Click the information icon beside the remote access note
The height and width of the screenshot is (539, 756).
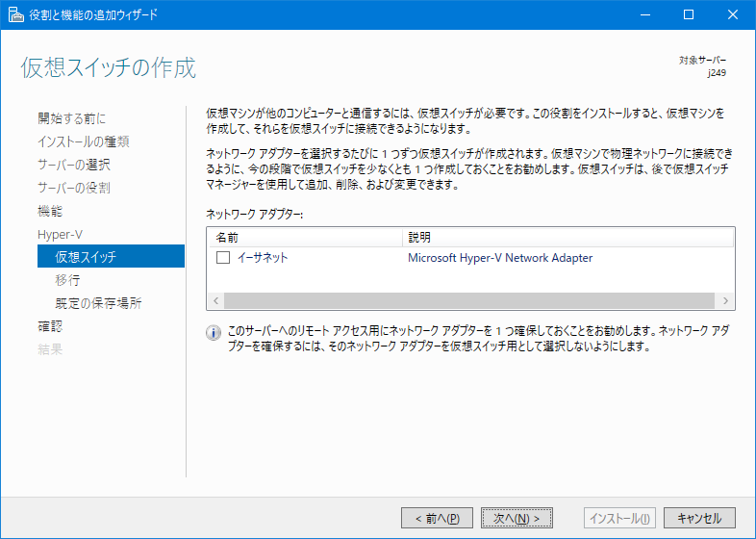(214, 333)
